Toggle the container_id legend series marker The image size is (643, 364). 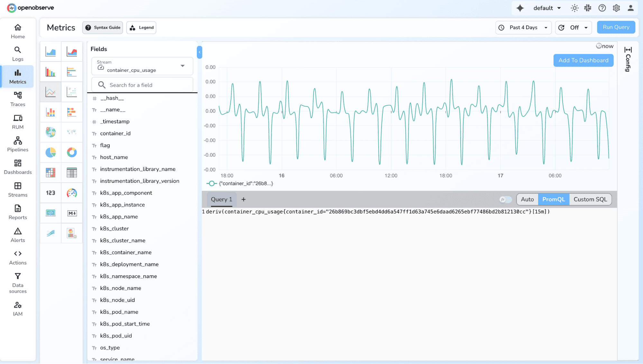click(211, 184)
